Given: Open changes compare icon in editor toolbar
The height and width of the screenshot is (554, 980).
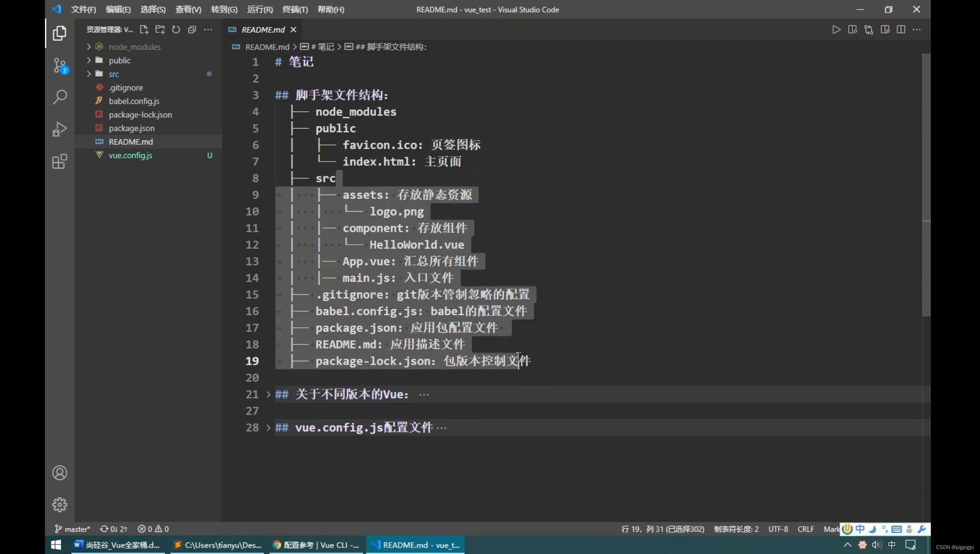Looking at the screenshot, I should (869, 30).
